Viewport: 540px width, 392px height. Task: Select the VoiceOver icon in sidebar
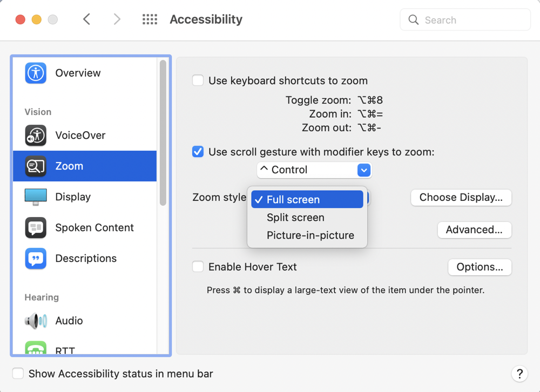click(36, 136)
